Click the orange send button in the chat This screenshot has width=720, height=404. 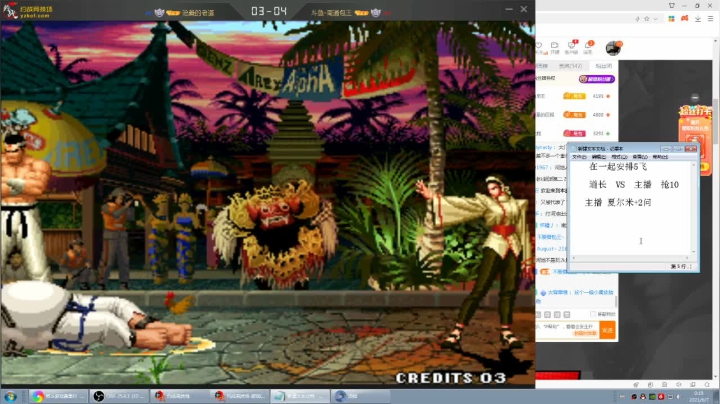pyautogui.click(x=608, y=330)
